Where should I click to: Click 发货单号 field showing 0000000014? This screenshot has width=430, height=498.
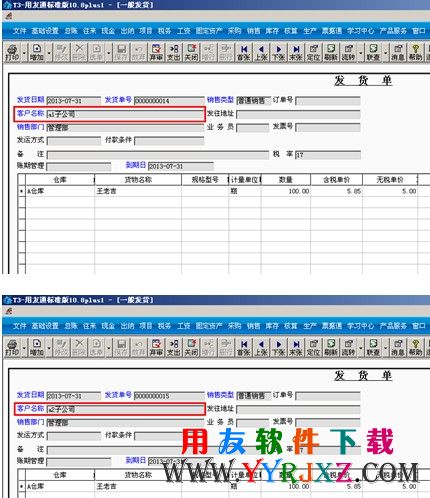pos(169,101)
